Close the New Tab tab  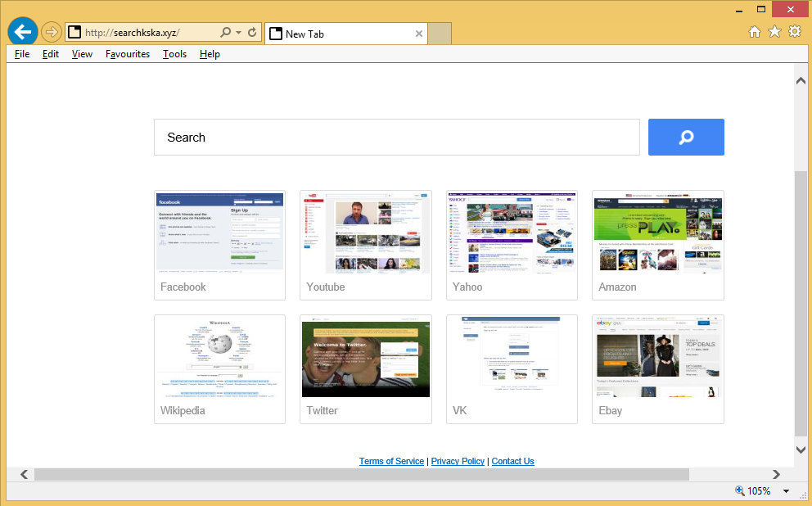pos(419,34)
